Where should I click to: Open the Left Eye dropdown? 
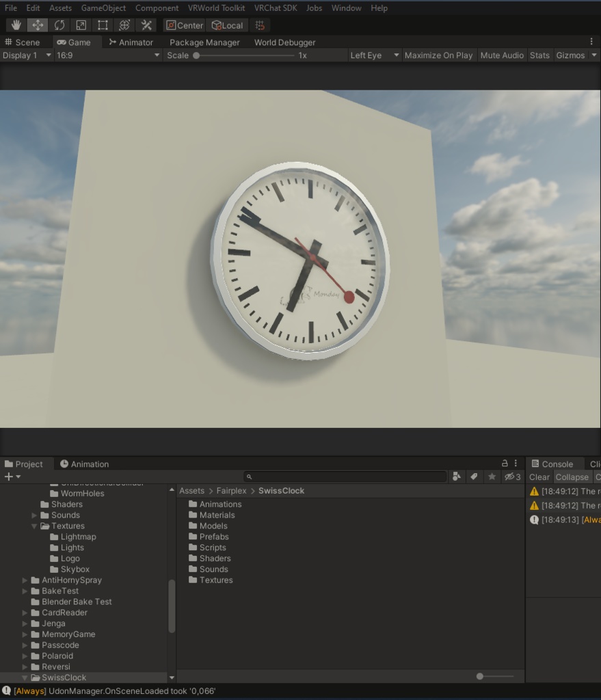click(x=372, y=55)
